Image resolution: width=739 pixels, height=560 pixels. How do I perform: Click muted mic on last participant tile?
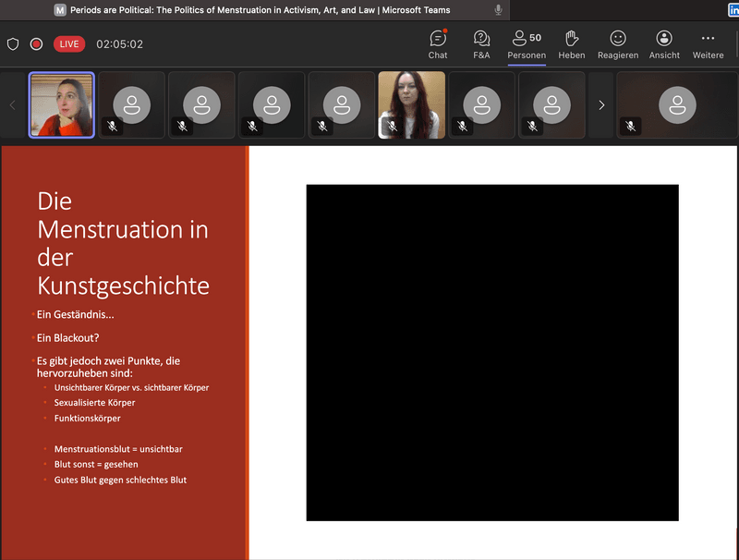(x=631, y=126)
